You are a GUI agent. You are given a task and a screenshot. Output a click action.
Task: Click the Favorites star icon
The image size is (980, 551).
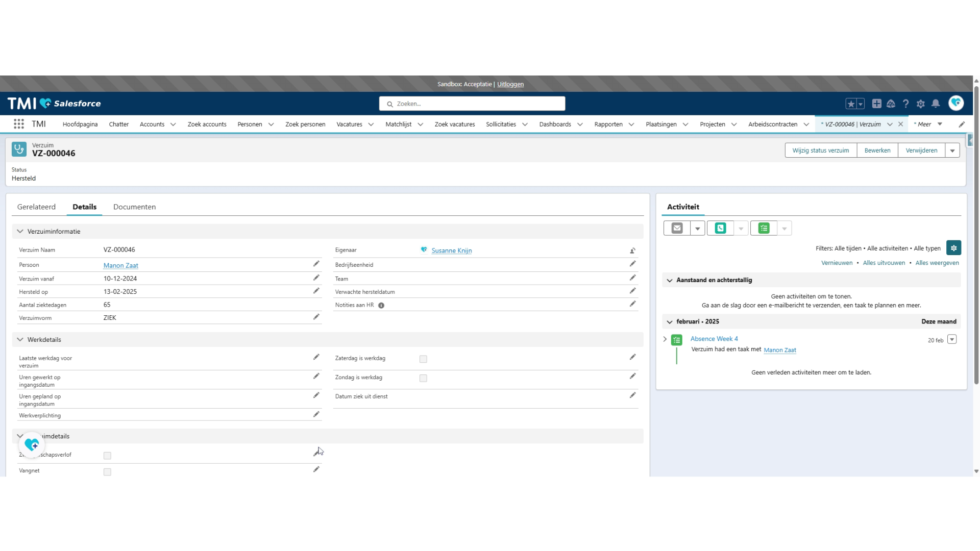[x=851, y=104]
